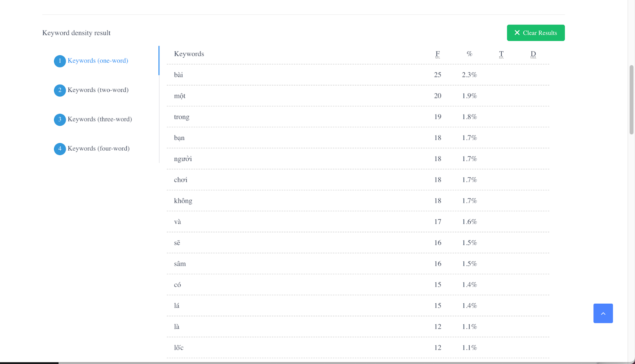Click frequency 16 in the sâm row
The height and width of the screenshot is (364, 635).
click(x=437, y=264)
